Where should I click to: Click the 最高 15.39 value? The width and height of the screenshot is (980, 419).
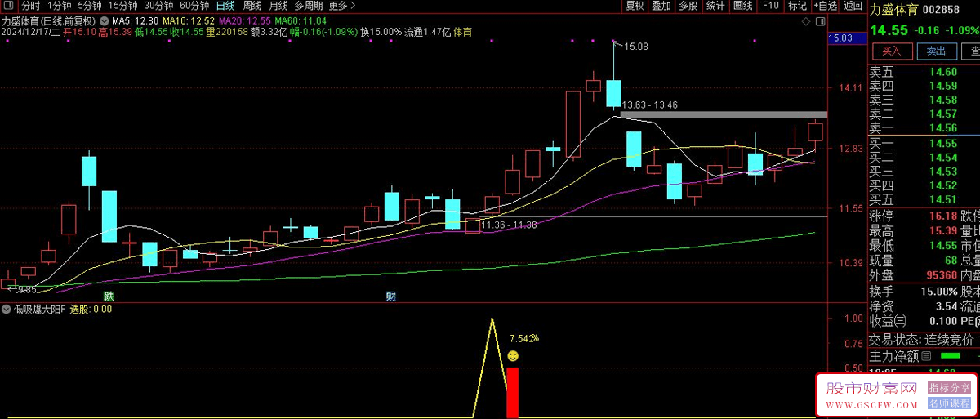tap(942, 230)
